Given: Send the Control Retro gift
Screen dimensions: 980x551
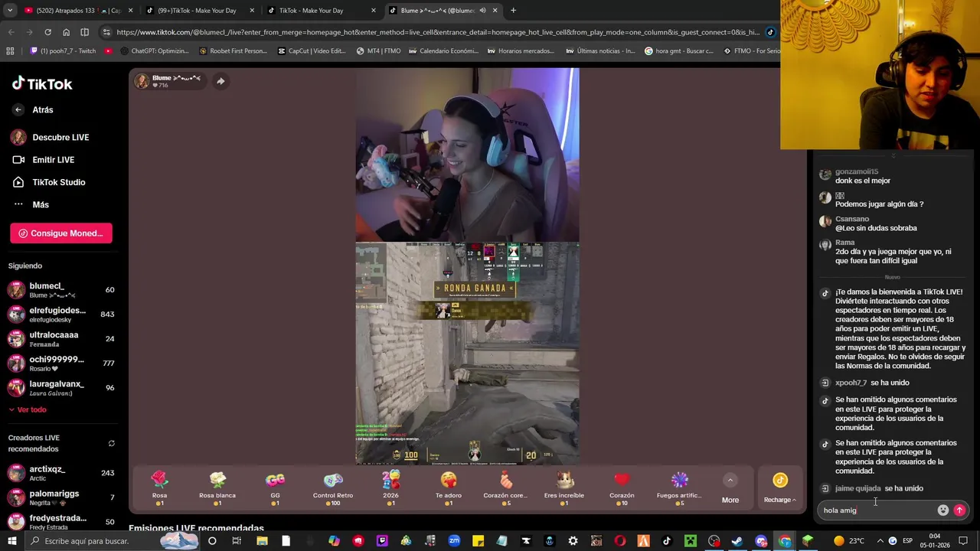Looking at the screenshot, I should (x=333, y=488).
